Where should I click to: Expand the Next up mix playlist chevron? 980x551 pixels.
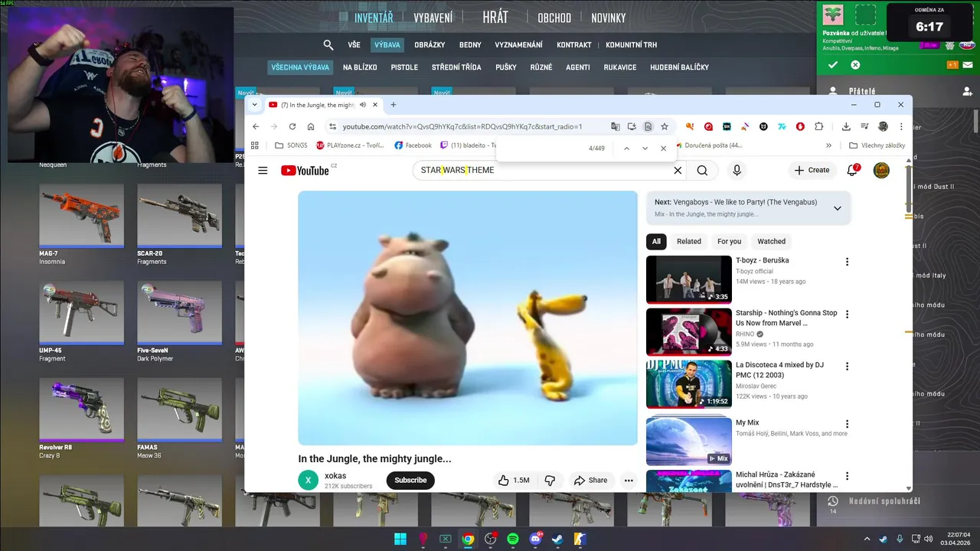click(x=837, y=208)
